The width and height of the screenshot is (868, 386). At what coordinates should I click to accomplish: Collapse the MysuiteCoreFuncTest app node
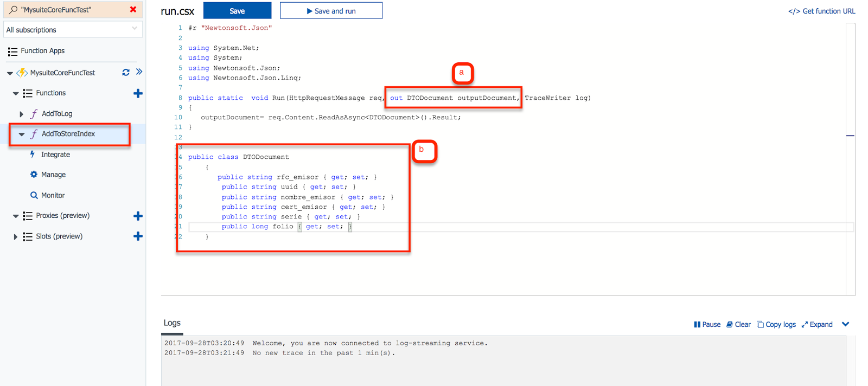(x=10, y=73)
